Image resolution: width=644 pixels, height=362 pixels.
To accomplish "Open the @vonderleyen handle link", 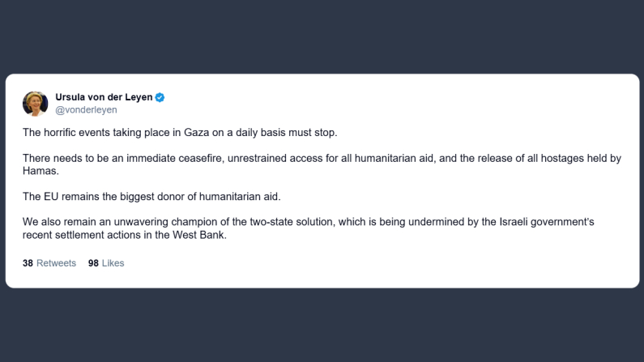I will [x=86, y=110].
